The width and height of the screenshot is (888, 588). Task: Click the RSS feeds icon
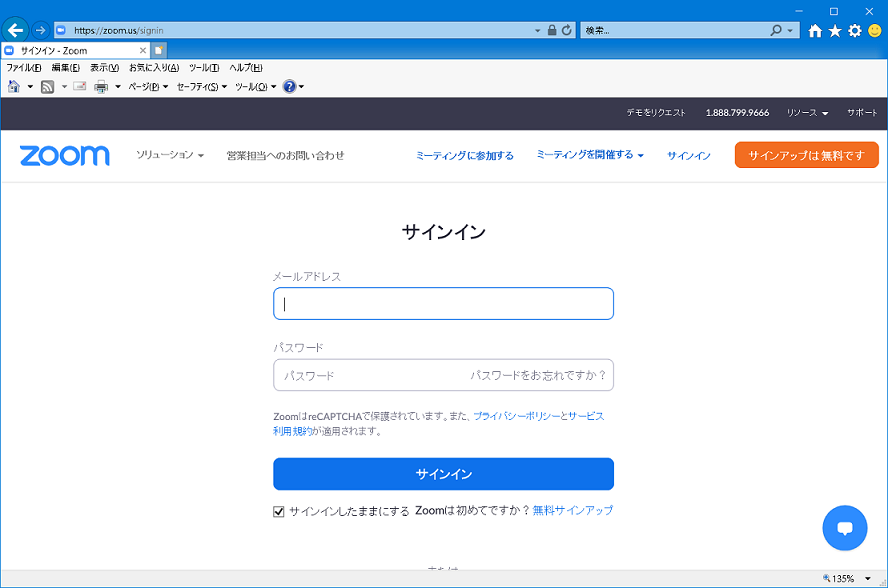pos(48,87)
